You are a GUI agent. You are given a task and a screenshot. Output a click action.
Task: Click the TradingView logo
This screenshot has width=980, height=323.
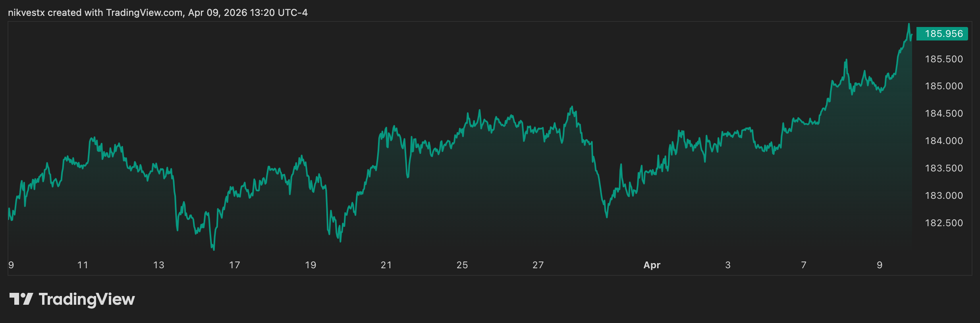click(x=72, y=299)
